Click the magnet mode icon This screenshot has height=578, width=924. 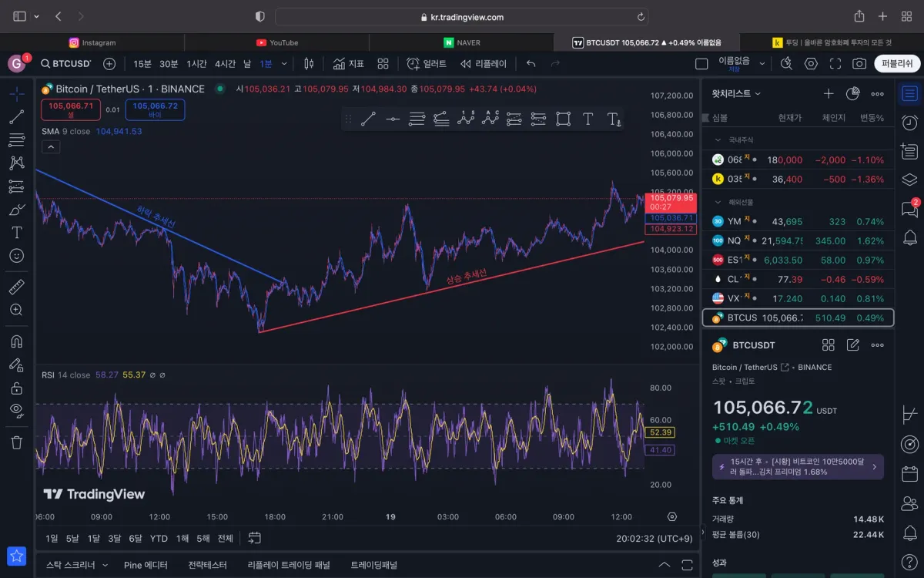(x=16, y=341)
